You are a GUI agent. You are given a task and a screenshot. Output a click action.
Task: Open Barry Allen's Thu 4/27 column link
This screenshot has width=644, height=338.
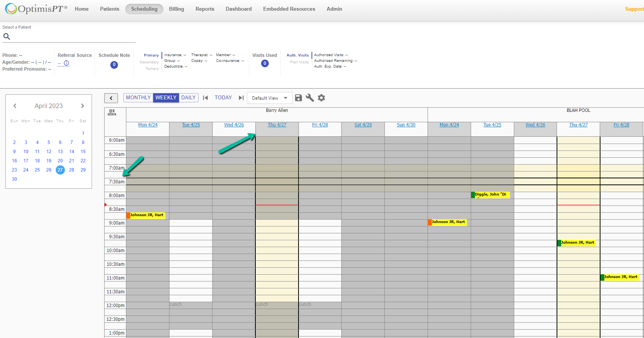pyautogui.click(x=277, y=125)
